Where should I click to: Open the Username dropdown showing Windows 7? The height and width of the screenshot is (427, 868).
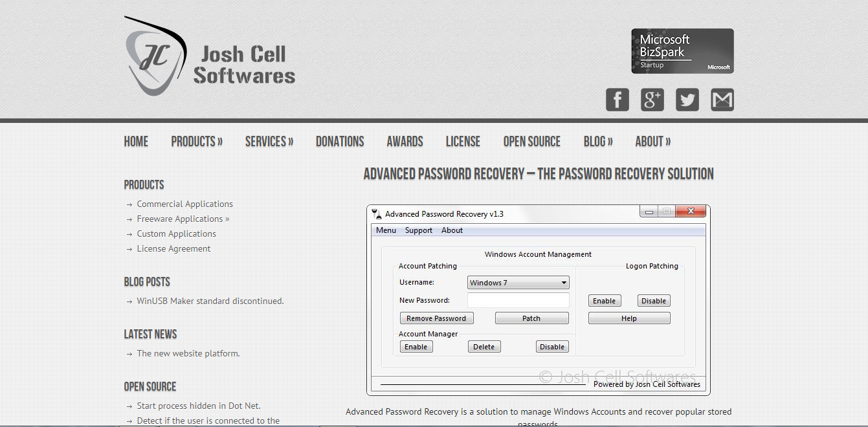pos(518,283)
